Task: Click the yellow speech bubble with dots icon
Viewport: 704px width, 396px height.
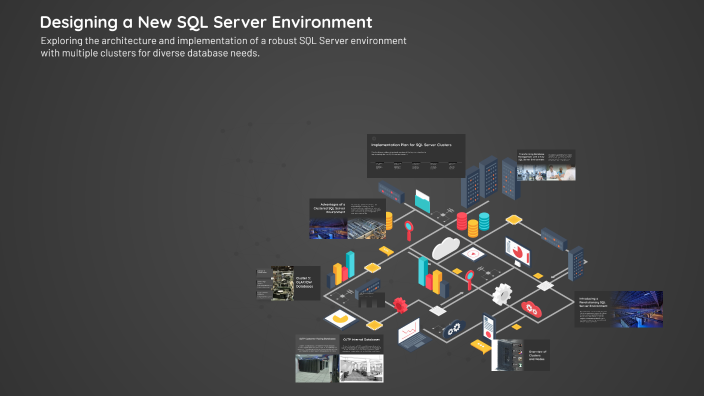Action: tap(480, 346)
